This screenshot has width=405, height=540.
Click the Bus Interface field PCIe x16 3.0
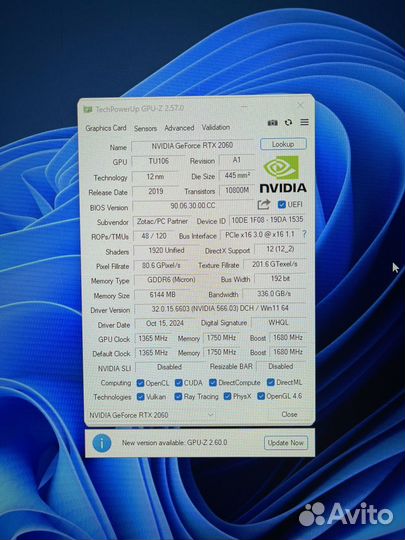260,235
